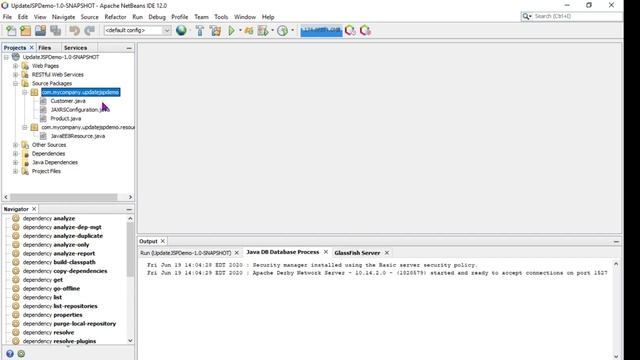
Task: Open the Source menu
Action: [89, 17]
